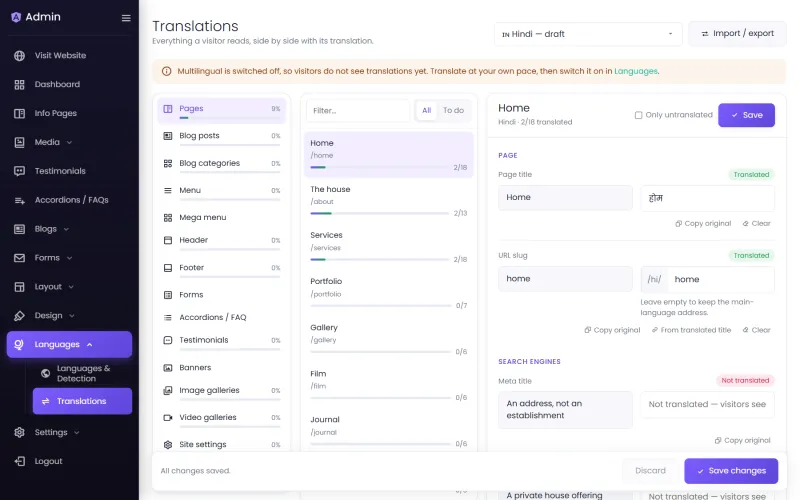Image resolution: width=800 pixels, height=500 pixels.
Task: Click the info icon in the multilingual notice
Action: click(x=166, y=71)
